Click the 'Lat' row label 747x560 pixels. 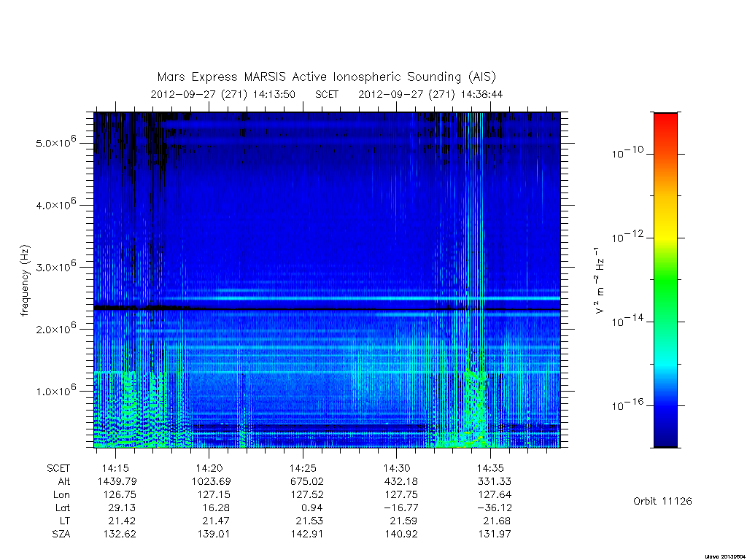tap(62, 507)
